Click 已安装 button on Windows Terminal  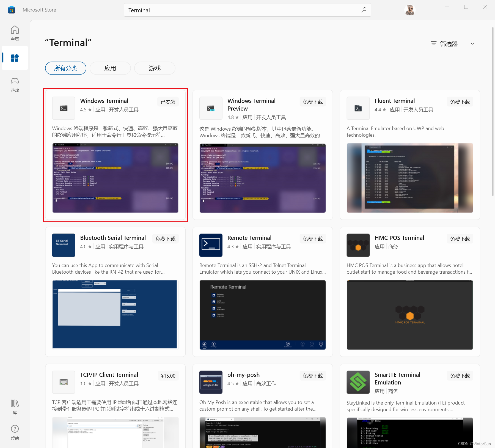(x=168, y=102)
